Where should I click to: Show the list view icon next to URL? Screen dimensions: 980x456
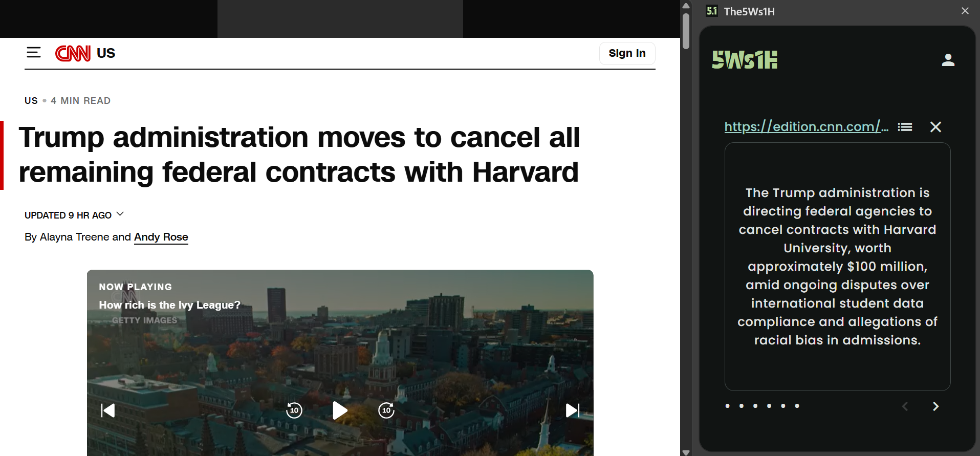(905, 127)
